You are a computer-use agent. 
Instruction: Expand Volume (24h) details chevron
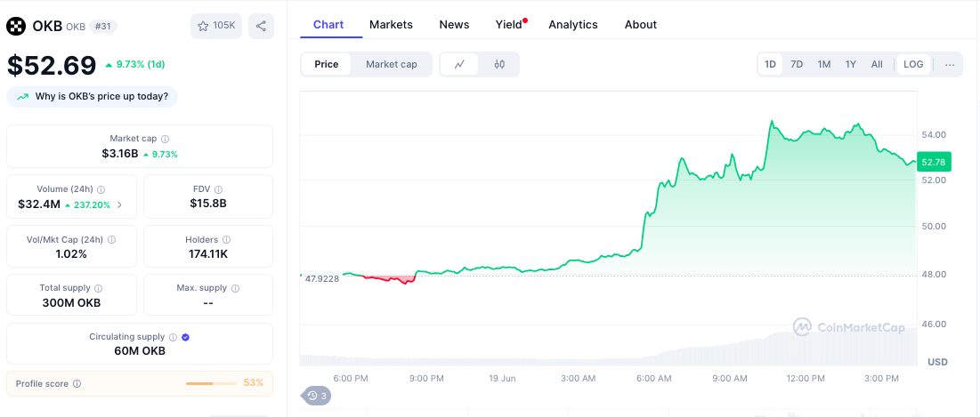click(x=120, y=204)
